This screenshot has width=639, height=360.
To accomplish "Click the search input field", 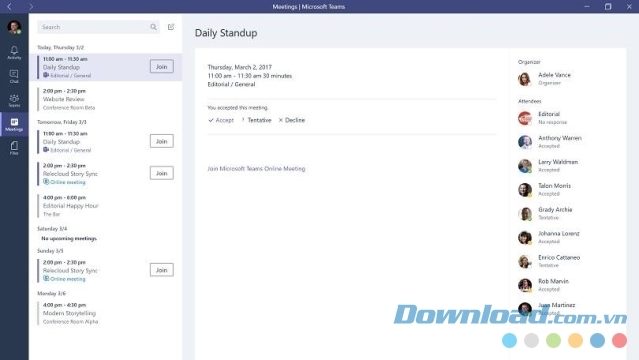I will tap(98, 27).
